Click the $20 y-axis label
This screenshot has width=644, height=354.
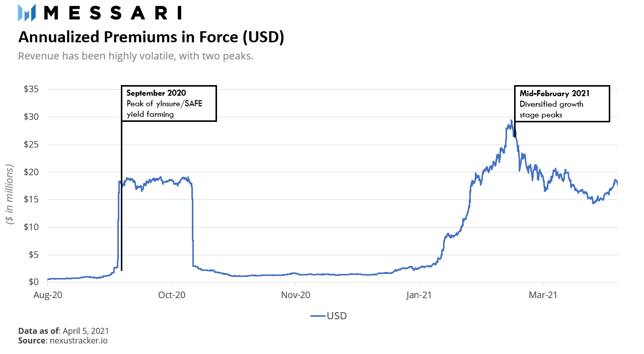click(32, 172)
